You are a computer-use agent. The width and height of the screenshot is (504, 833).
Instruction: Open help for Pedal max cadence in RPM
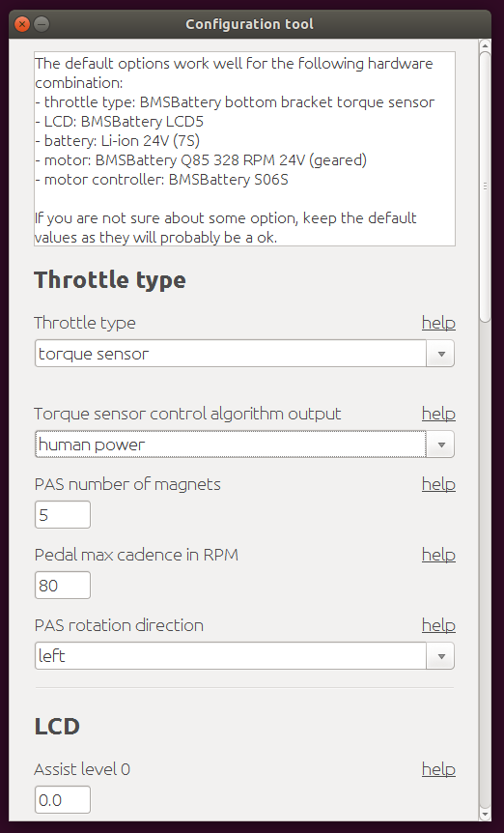point(438,555)
